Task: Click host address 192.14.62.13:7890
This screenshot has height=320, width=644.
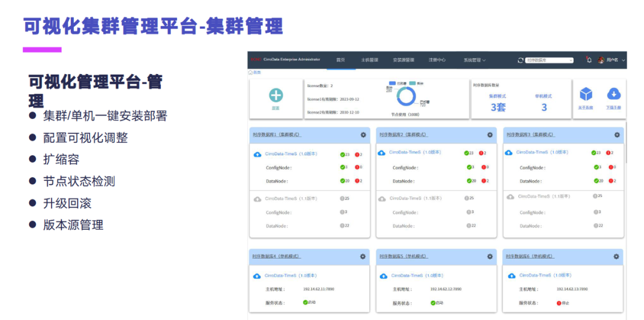Action: click(572, 289)
